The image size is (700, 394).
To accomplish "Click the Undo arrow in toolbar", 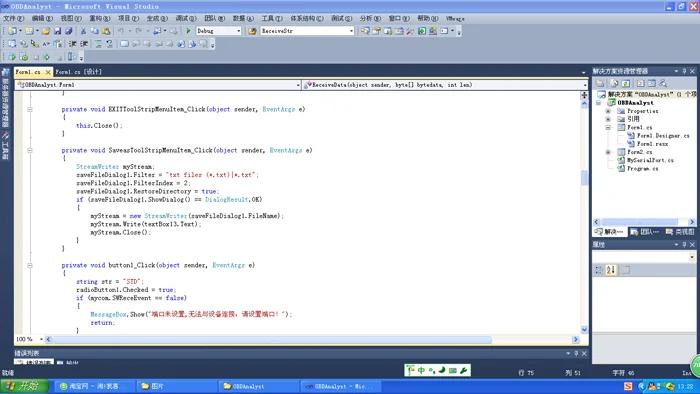I will (x=121, y=31).
